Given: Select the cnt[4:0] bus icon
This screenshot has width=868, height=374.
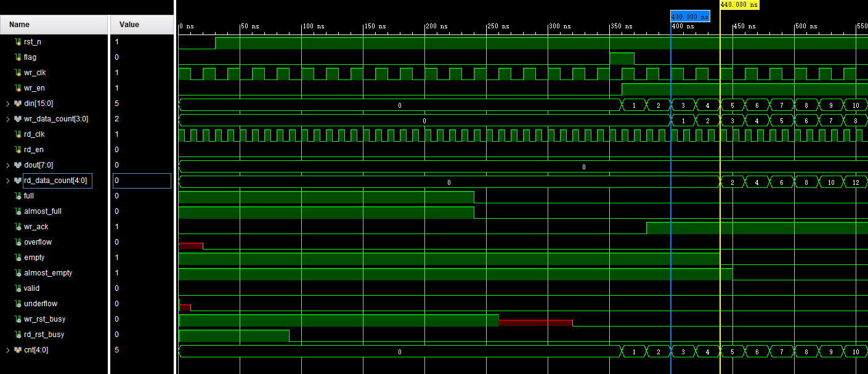Looking at the screenshot, I should tap(17, 350).
